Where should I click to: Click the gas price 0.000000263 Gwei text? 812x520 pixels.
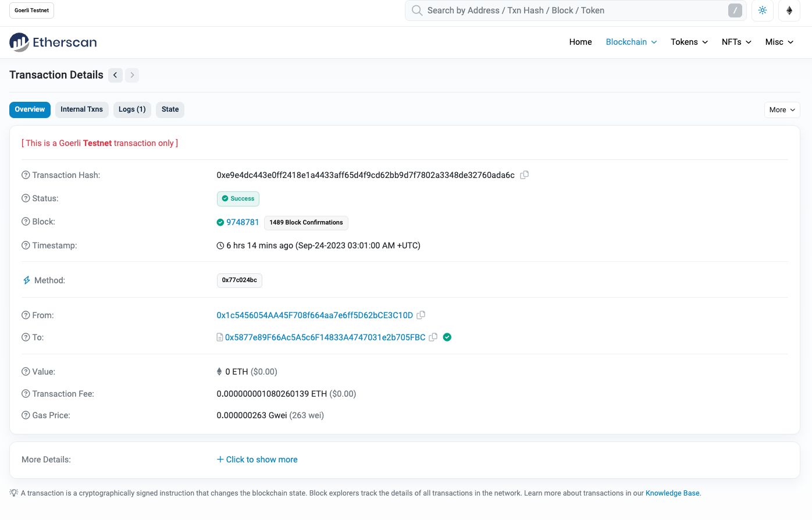click(x=252, y=415)
